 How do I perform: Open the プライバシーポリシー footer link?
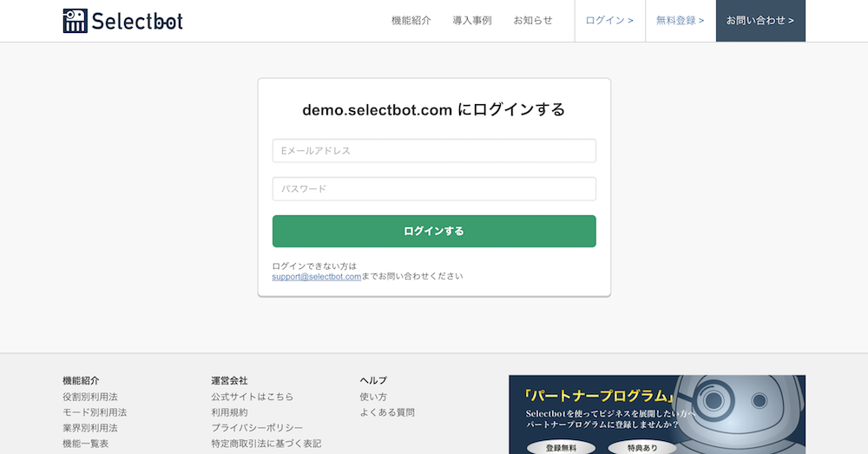pyautogui.click(x=257, y=428)
